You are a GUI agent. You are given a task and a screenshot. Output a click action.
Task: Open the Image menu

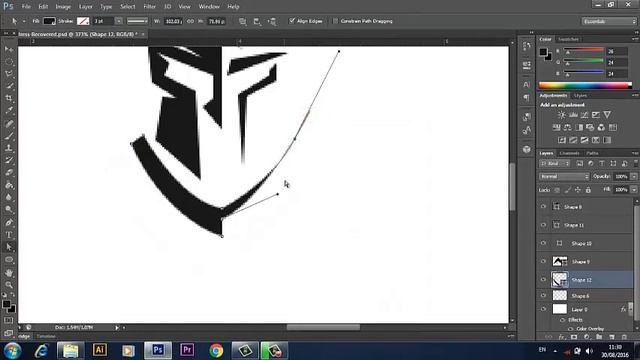(63, 7)
